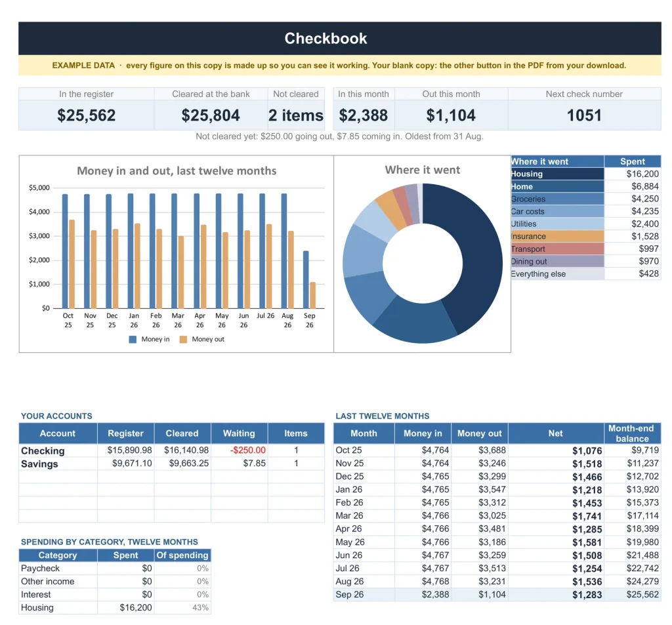Screen dimensions: 672x625
Task: Click the 'Not cleared yet: $250.00 going out' note
Action: click(x=339, y=136)
